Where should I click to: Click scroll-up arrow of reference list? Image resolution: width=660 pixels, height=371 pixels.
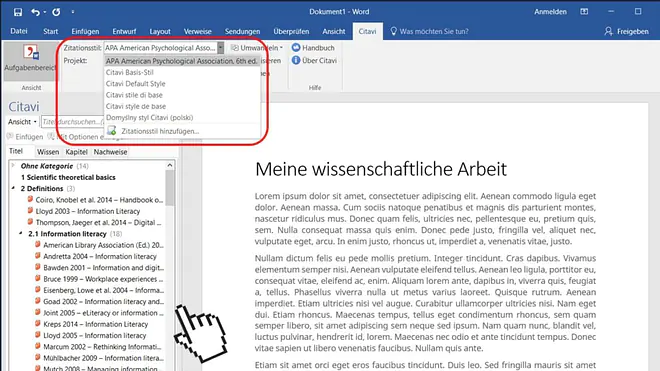pos(170,165)
